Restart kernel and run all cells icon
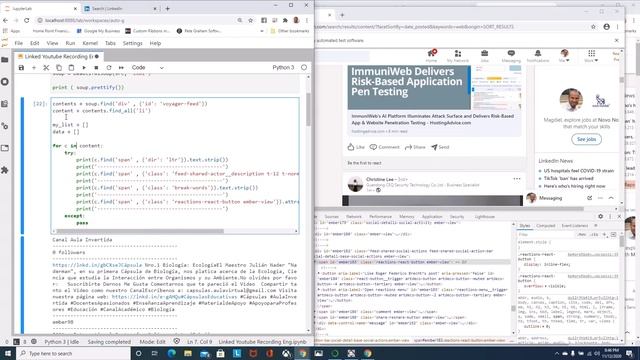The height and width of the screenshot is (360, 640). coord(121,68)
